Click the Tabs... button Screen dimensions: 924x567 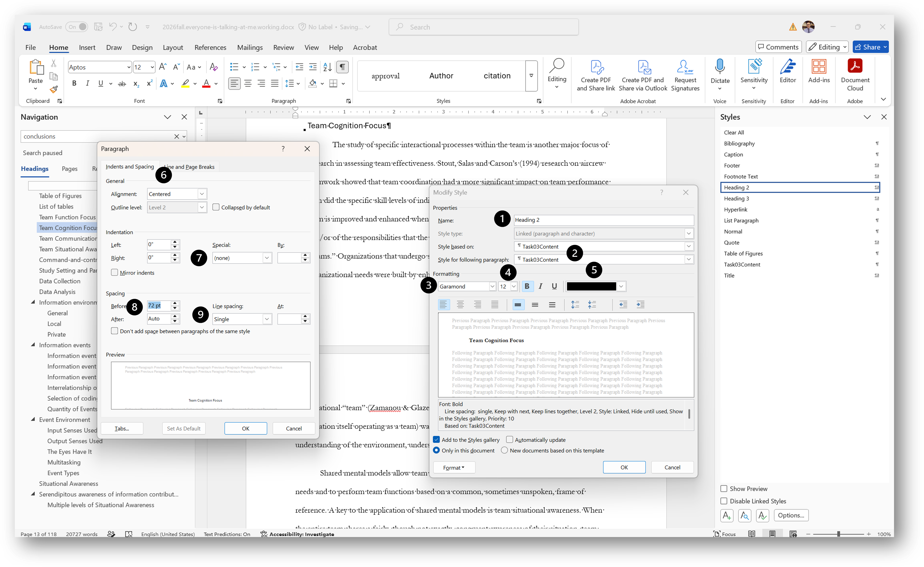(x=122, y=428)
